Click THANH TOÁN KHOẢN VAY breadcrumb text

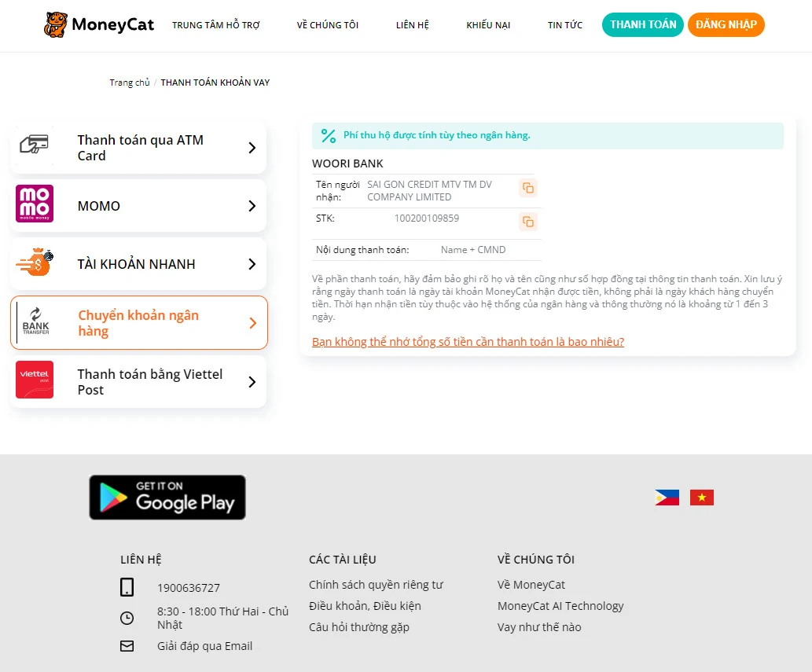click(x=215, y=83)
